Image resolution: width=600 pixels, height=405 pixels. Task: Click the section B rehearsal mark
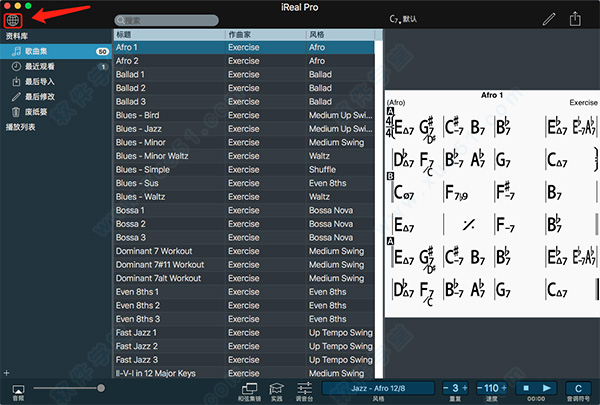click(x=390, y=176)
